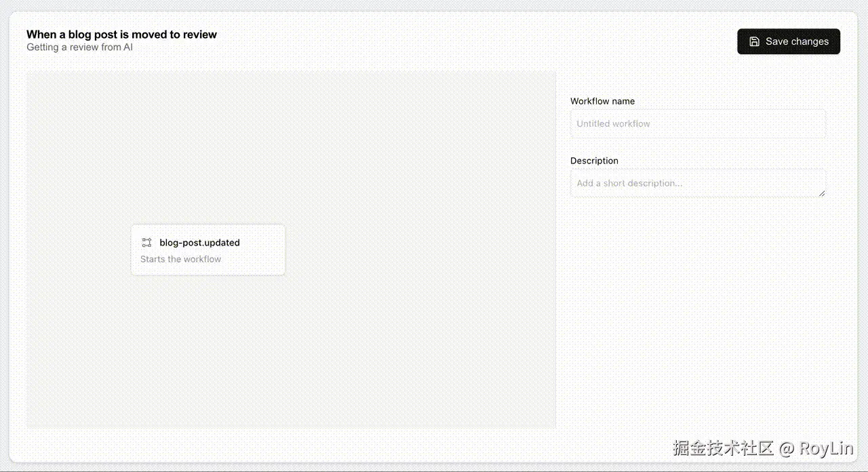Focus the Description text area
Image resolution: width=868 pixels, height=472 pixels.
tap(695, 183)
